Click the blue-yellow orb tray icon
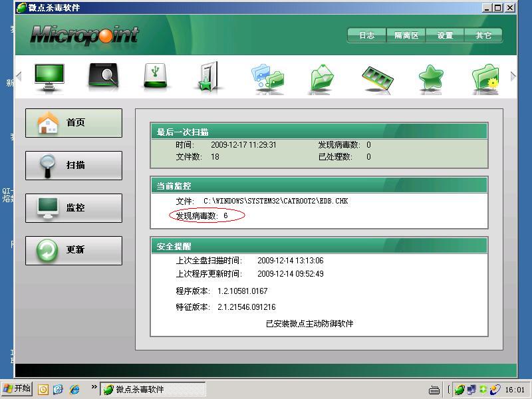 (495, 390)
